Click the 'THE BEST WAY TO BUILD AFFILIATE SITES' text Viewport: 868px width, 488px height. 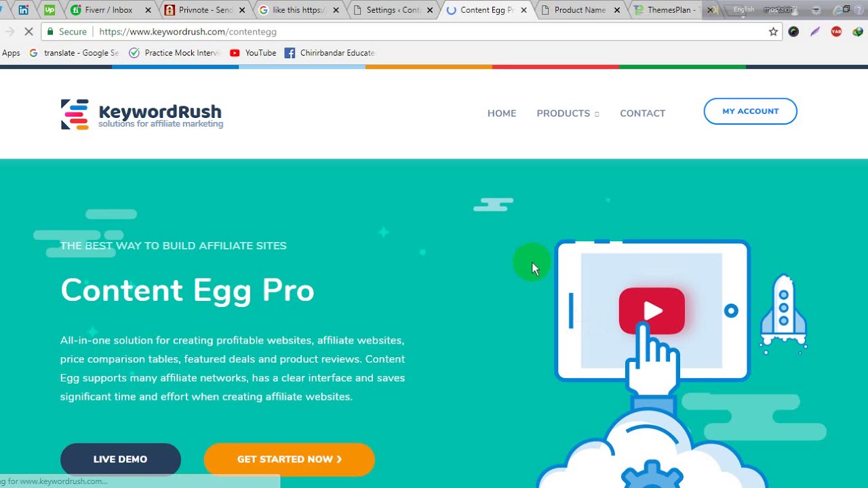click(x=174, y=245)
